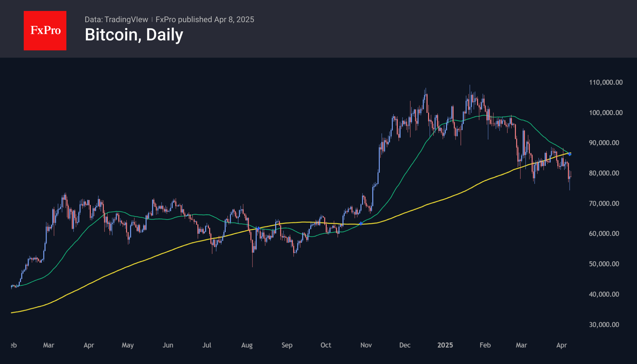Select the blue crossover marker in late October
The image size is (637, 364).
pos(361,223)
